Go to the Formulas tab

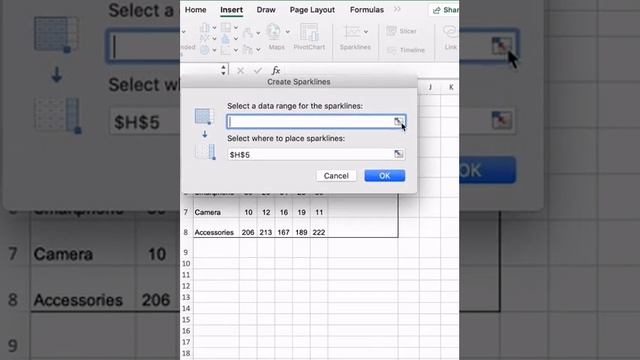coord(367,10)
